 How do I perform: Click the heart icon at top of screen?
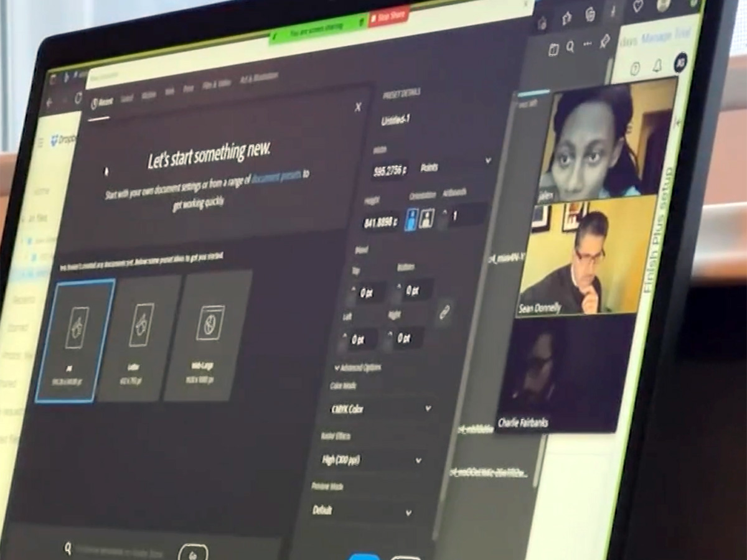638,6
